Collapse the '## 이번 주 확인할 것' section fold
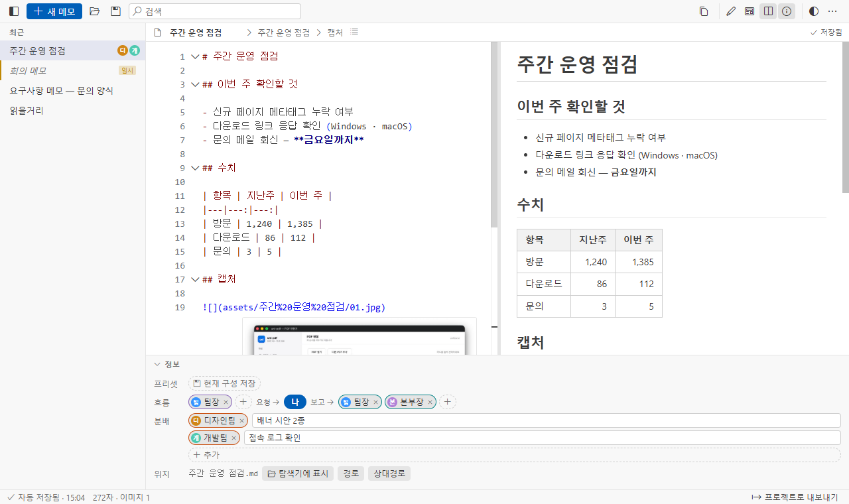The height and width of the screenshot is (504, 849). tap(194, 84)
